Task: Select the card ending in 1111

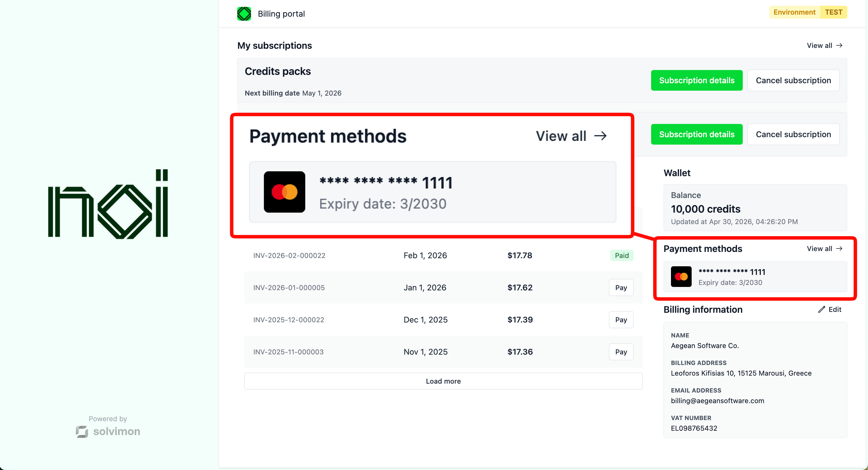Action: [755, 276]
